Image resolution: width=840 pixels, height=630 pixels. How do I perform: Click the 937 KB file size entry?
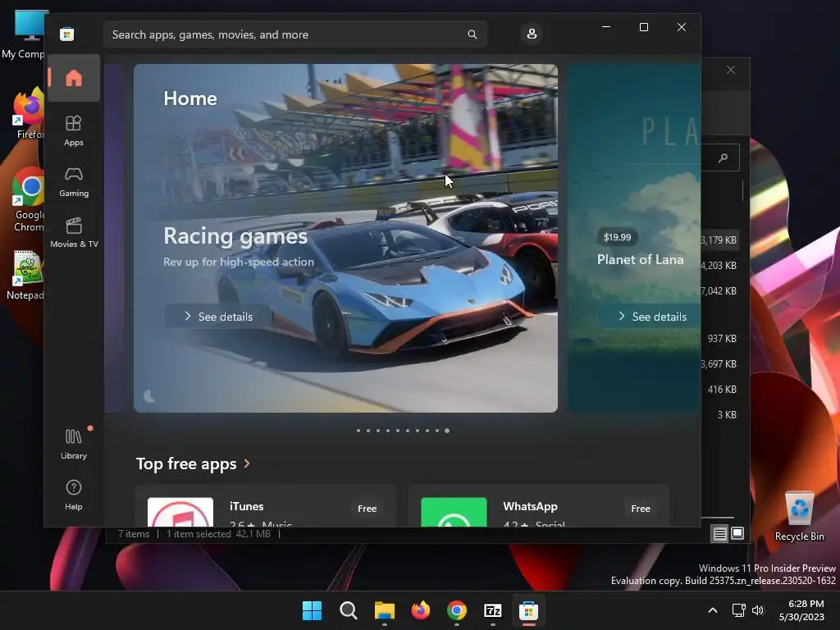tap(722, 339)
